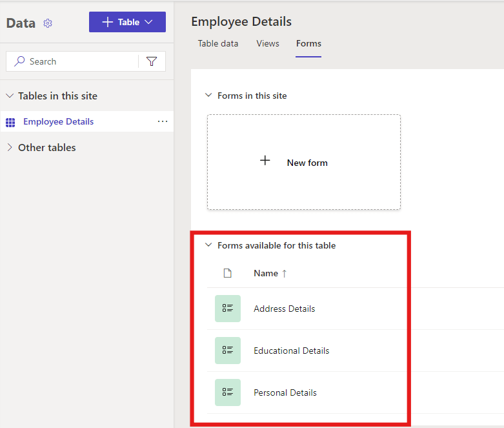Image resolution: width=504 pixels, height=428 pixels.
Task: Switch to the Table data tab
Action: point(217,43)
